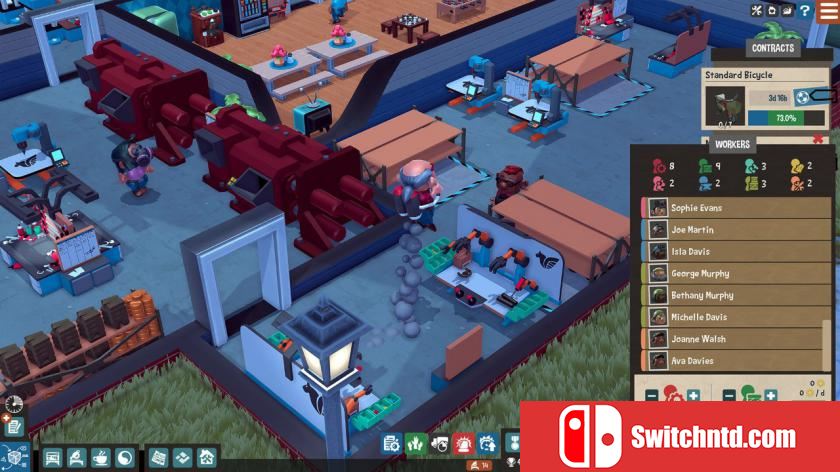Click Sophie Evans portrait thumbnail
The width and height of the screenshot is (840, 472).
[658, 208]
